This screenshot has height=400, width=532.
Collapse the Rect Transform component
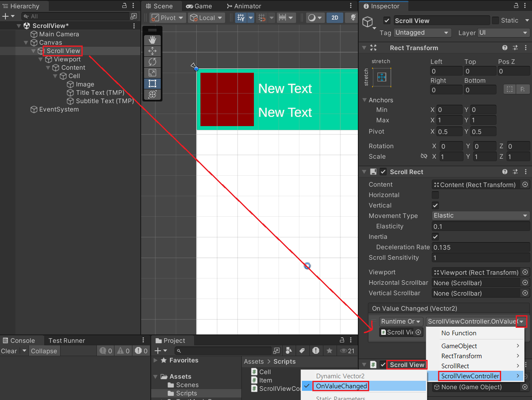[364, 48]
